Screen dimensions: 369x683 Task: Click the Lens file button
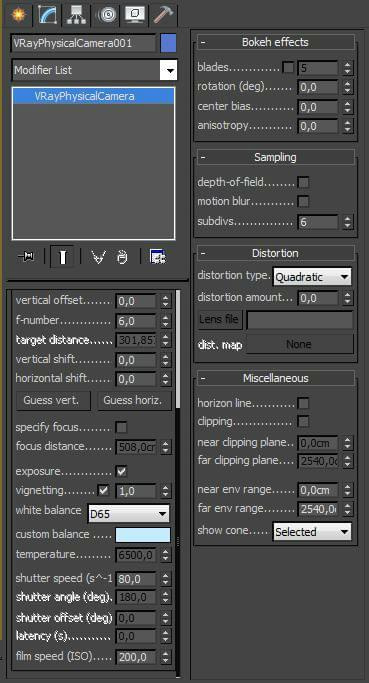coord(219,319)
